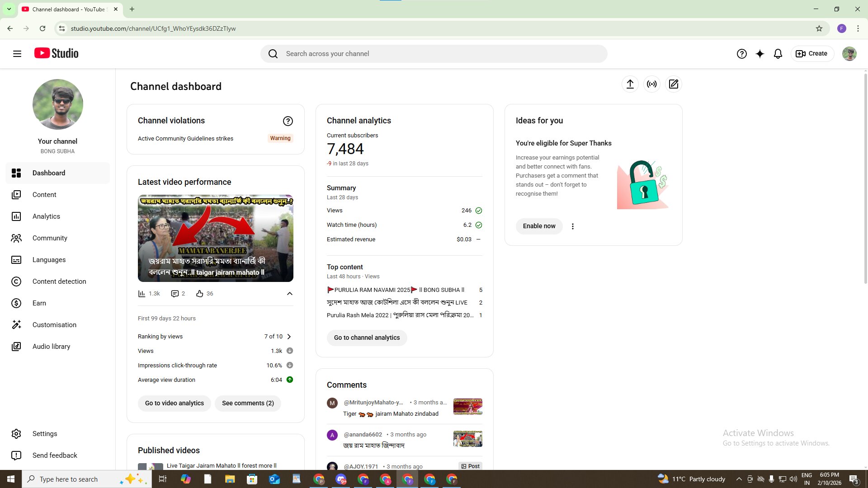
Task: Click the Go live broadcast icon
Action: [x=652, y=84]
